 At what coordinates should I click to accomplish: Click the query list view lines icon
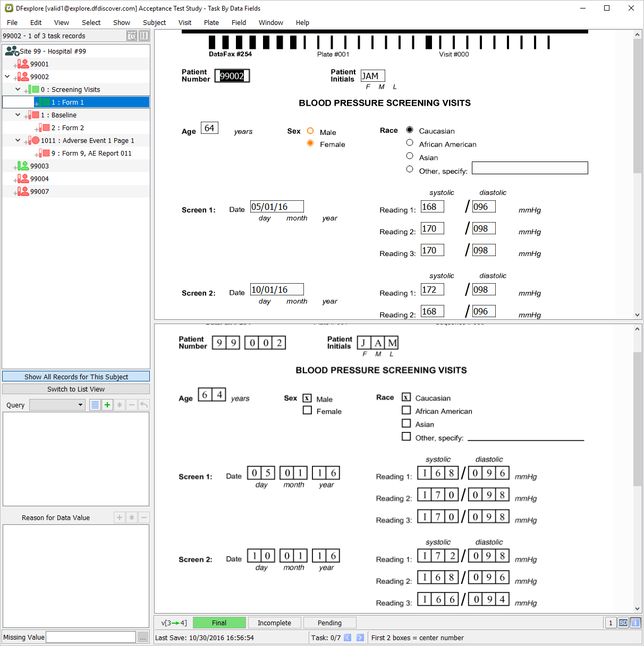pyautogui.click(x=95, y=405)
